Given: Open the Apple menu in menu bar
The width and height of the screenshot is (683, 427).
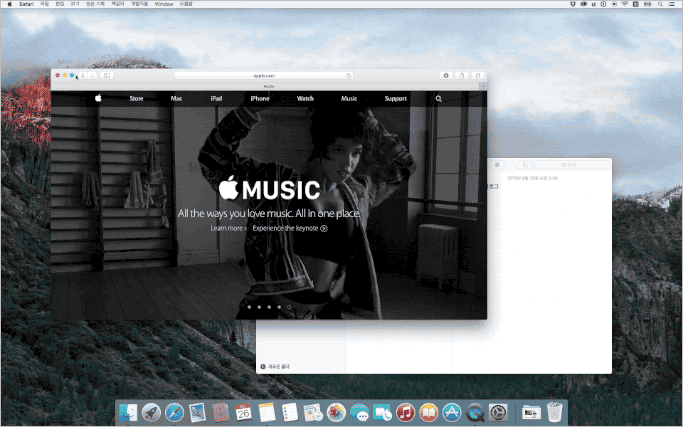Looking at the screenshot, I should (x=10, y=4).
